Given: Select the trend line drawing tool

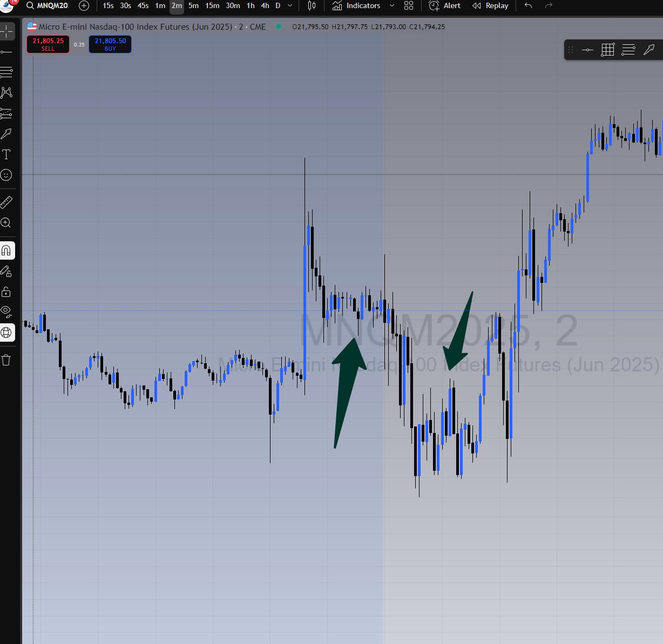Looking at the screenshot, I should [6, 52].
